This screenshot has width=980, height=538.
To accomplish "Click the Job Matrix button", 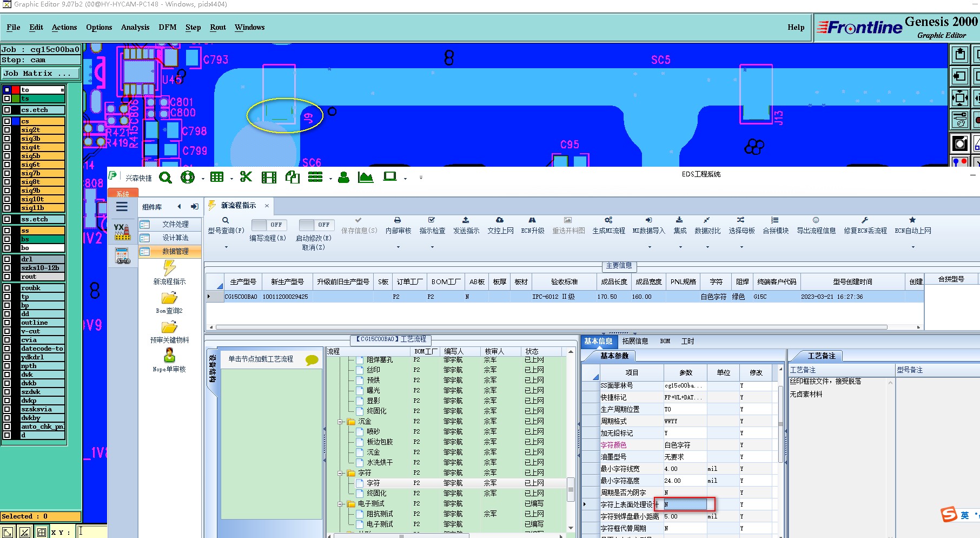I will coord(41,74).
